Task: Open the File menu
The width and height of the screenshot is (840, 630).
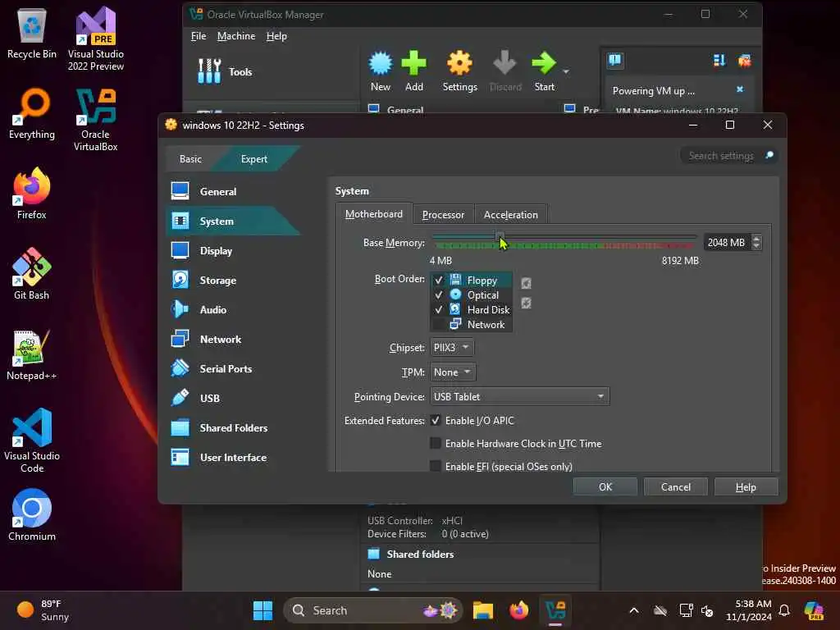Action: point(199,36)
